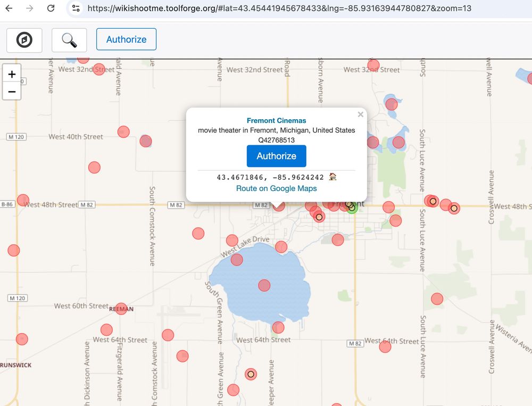Zoom out the map with minus button
532x406 pixels.
[x=12, y=92]
